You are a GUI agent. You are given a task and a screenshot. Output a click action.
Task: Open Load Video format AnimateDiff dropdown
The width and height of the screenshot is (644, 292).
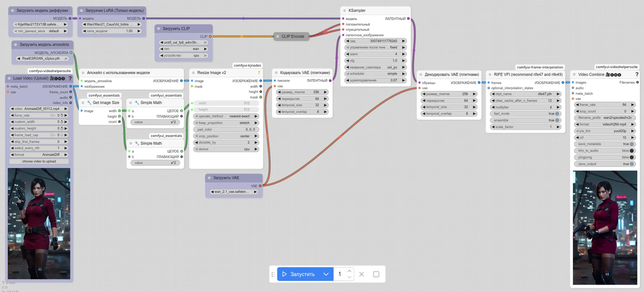pos(39,155)
